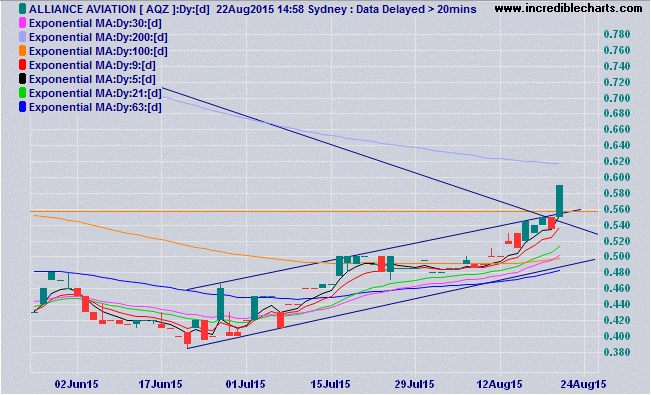Click the 12Aug15 date axis label
651x395 pixels.
(499, 384)
